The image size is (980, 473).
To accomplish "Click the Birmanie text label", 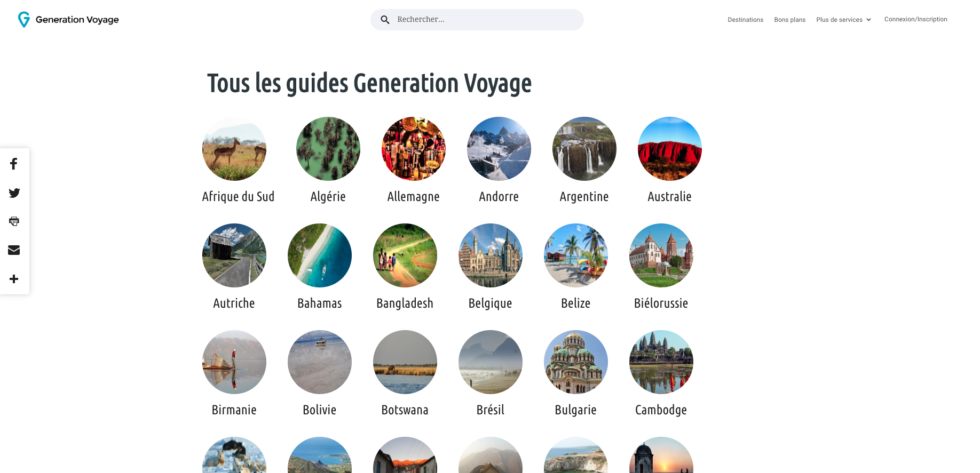I will click(234, 410).
